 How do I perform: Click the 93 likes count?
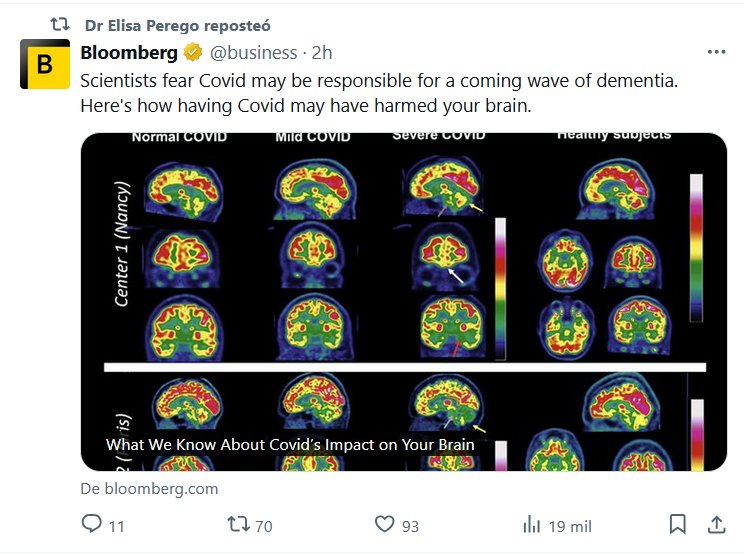pyautogui.click(x=410, y=525)
